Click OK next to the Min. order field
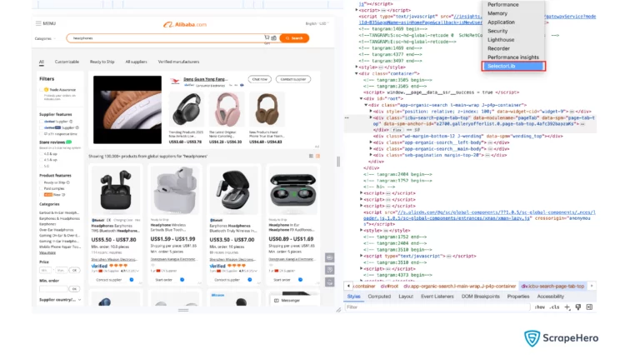The height and width of the screenshot is (364, 620). click(74, 289)
